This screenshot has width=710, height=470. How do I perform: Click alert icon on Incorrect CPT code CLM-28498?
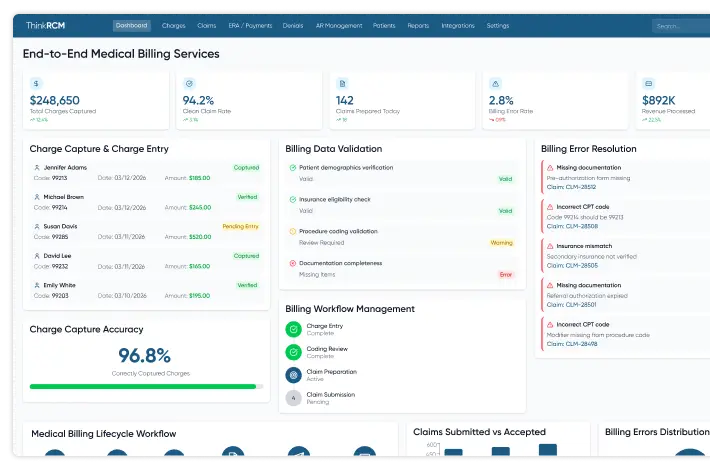coord(550,325)
